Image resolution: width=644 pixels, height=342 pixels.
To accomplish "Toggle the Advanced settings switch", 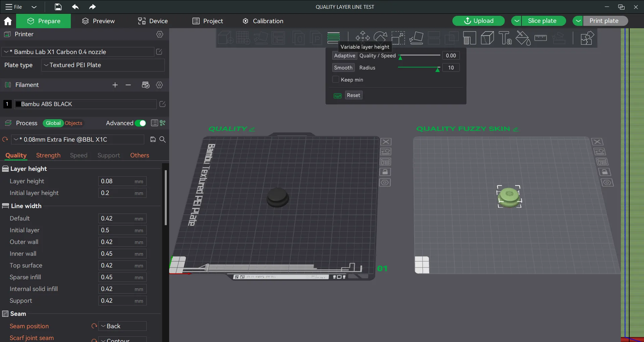I will pos(140,123).
